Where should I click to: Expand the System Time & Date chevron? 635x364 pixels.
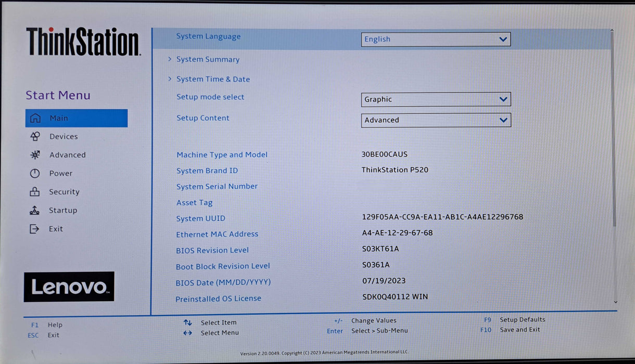[x=170, y=79]
